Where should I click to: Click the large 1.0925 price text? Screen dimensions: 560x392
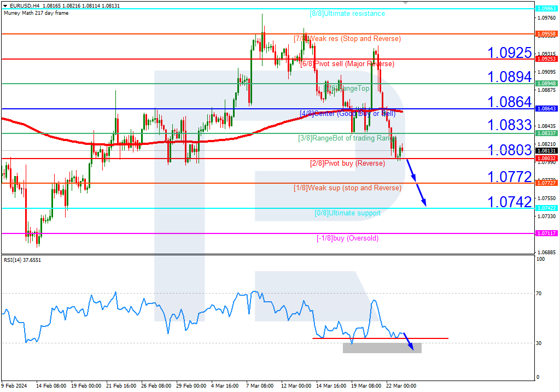[509, 53]
